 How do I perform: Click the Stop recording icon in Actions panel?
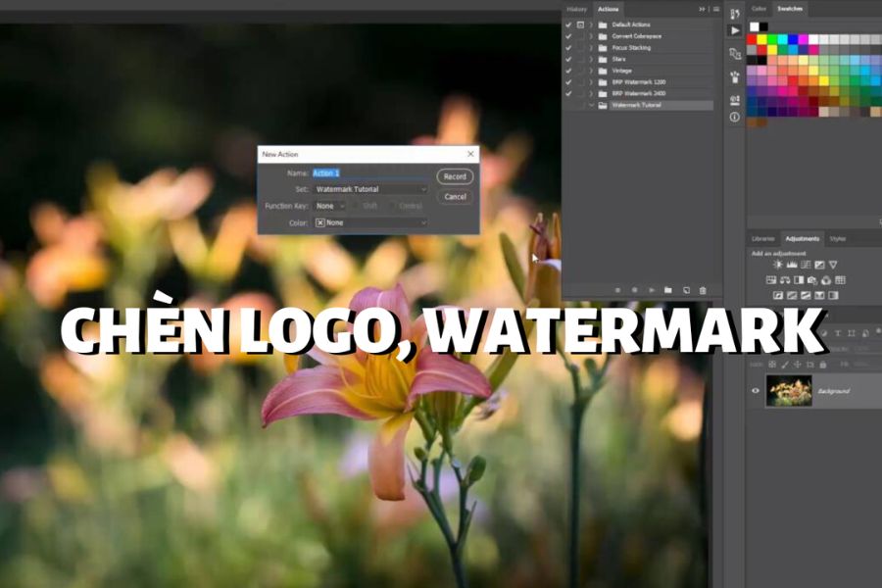(x=617, y=290)
